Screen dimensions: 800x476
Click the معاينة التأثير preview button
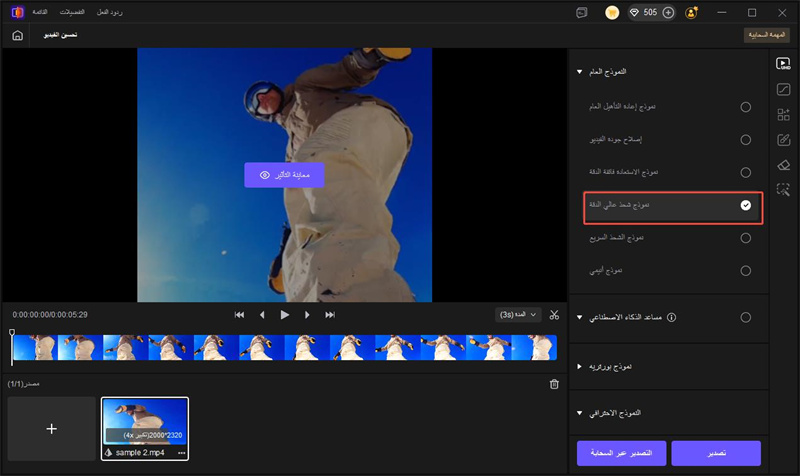click(284, 174)
